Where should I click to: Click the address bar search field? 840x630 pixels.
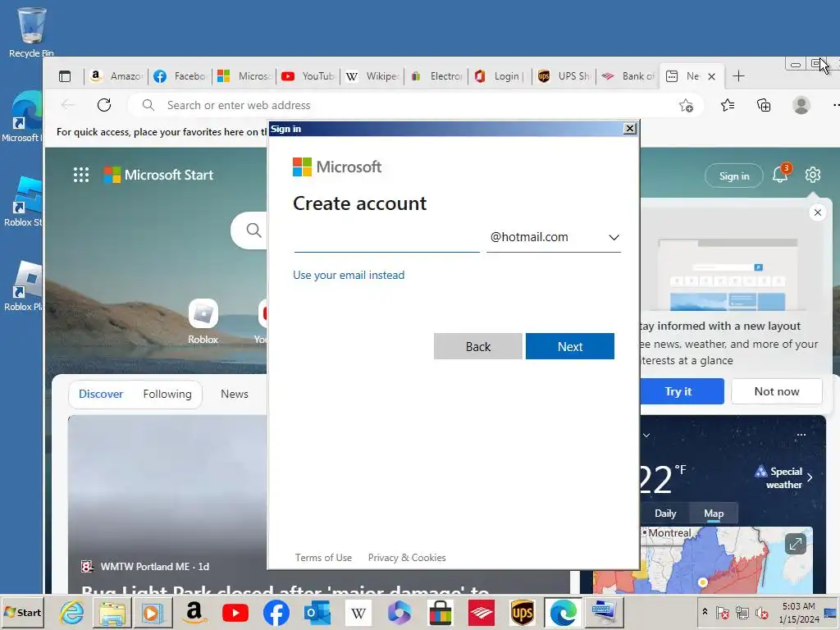[407, 105]
